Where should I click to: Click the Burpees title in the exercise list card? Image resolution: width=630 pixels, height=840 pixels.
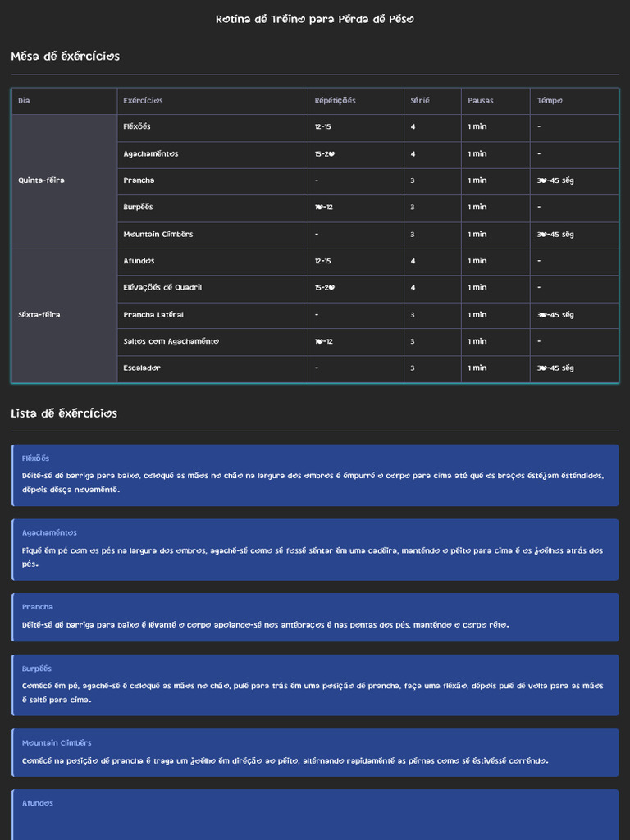pyautogui.click(x=37, y=669)
